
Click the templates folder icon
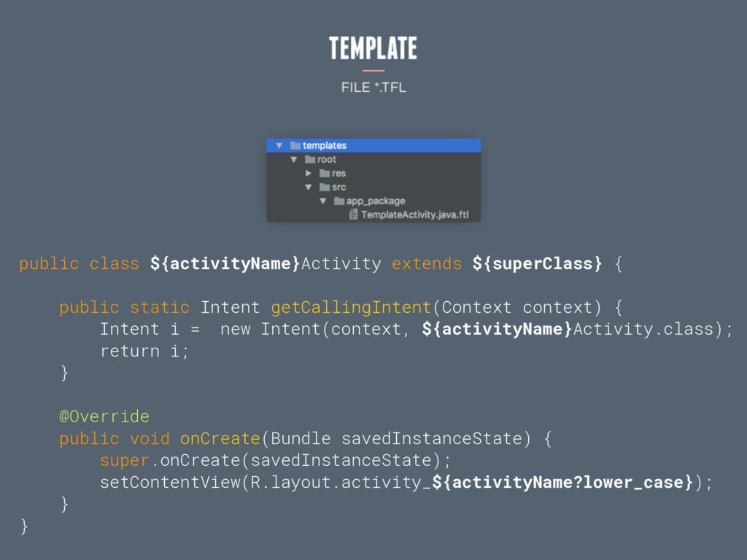pos(295,145)
